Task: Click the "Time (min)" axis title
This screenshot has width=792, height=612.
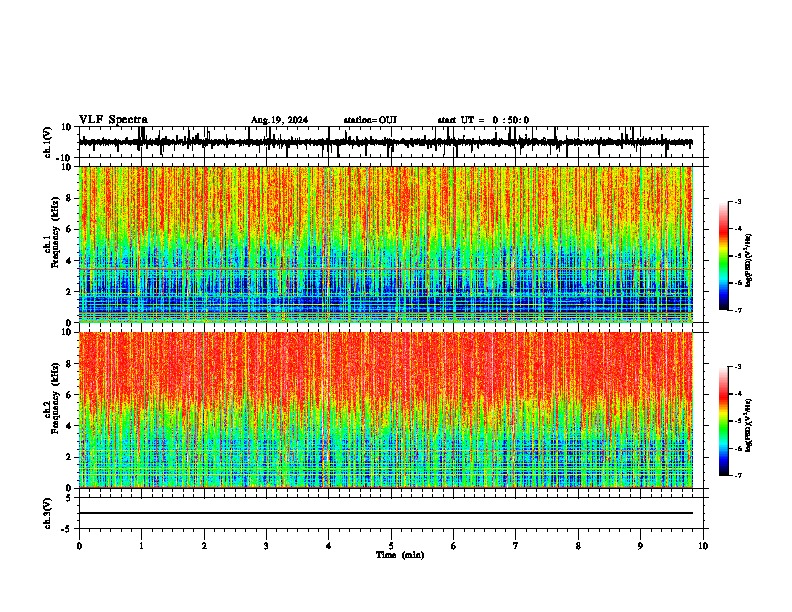Action: point(400,555)
